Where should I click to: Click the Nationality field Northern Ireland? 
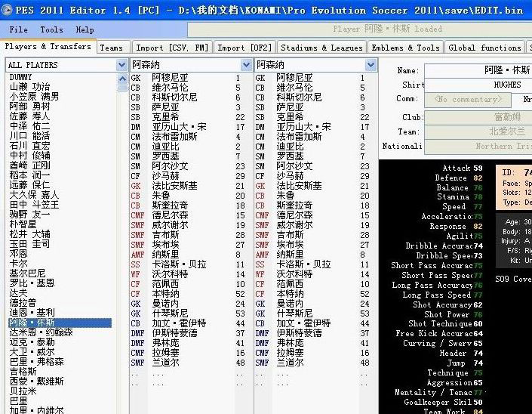click(x=478, y=147)
